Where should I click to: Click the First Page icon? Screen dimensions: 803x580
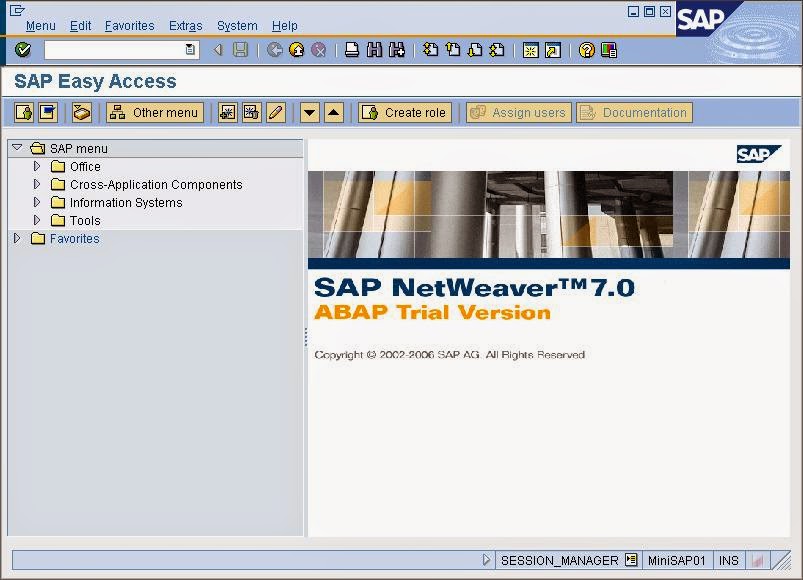(x=431, y=50)
